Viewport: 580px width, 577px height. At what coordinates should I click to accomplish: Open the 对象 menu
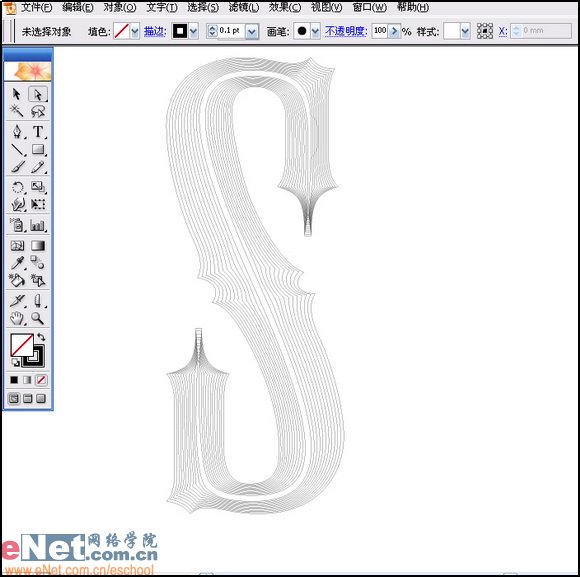click(119, 7)
